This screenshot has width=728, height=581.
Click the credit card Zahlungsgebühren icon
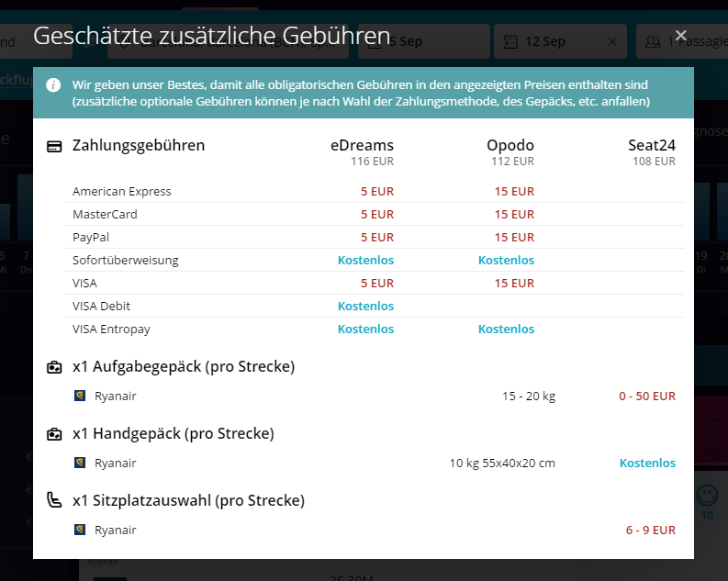(x=54, y=147)
